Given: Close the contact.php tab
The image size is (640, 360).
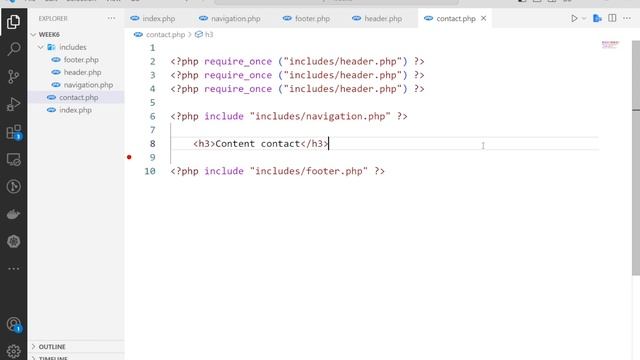Looking at the screenshot, I should point(484,18).
